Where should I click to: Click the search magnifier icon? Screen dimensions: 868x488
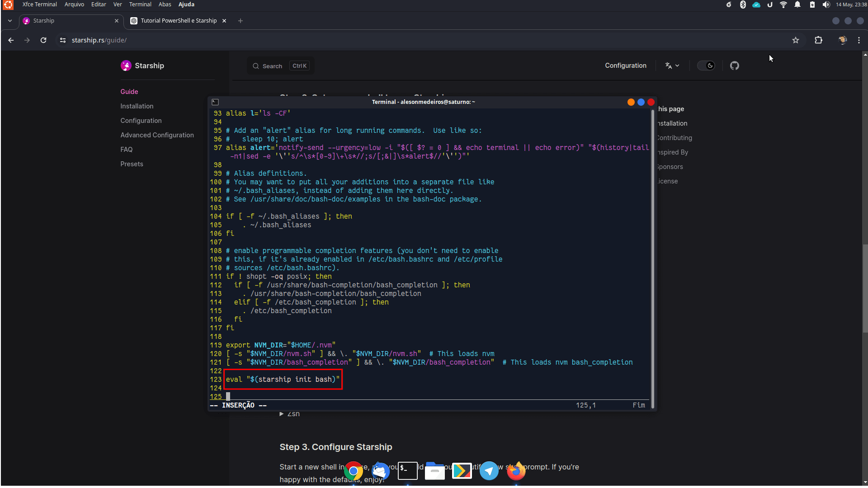[x=256, y=66]
